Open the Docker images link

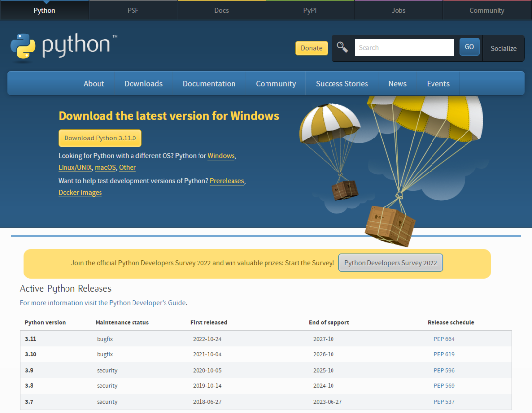click(80, 192)
